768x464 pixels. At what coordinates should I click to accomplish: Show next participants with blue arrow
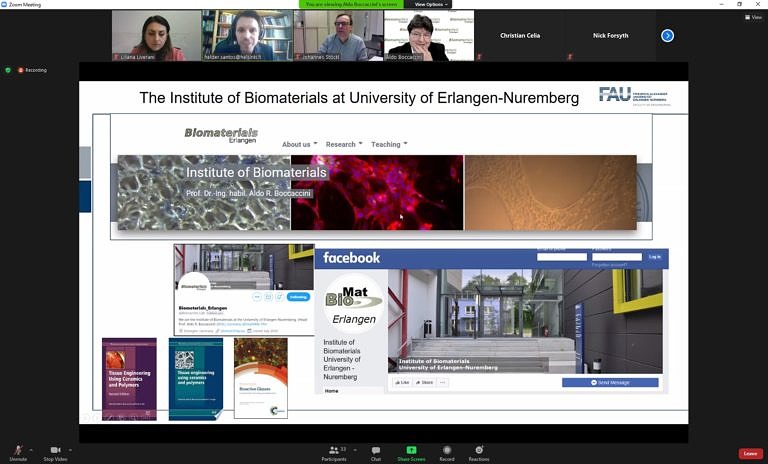pyautogui.click(x=667, y=35)
